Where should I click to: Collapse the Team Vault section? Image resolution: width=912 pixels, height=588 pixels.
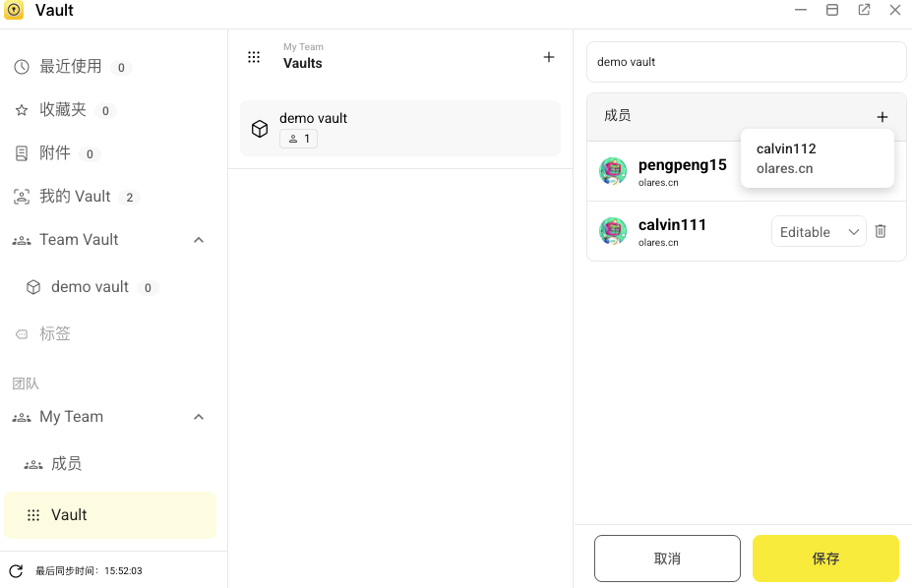click(x=199, y=239)
